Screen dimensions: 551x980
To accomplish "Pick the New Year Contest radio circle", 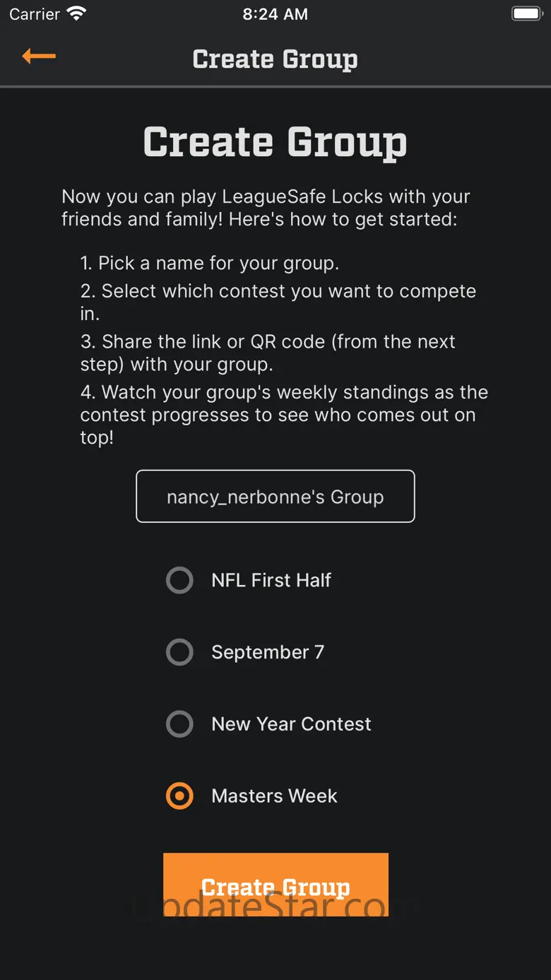I will (x=179, y=724).
